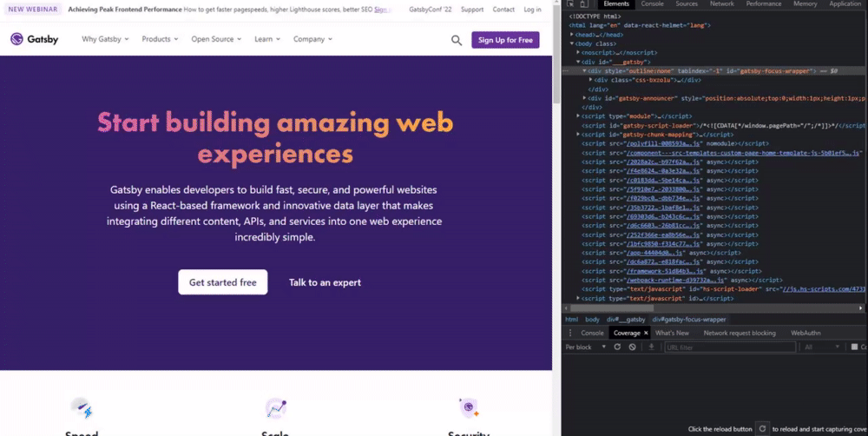Open the site search magnifier icon
The height and width of the screenshot is (436, 868).
457,40
